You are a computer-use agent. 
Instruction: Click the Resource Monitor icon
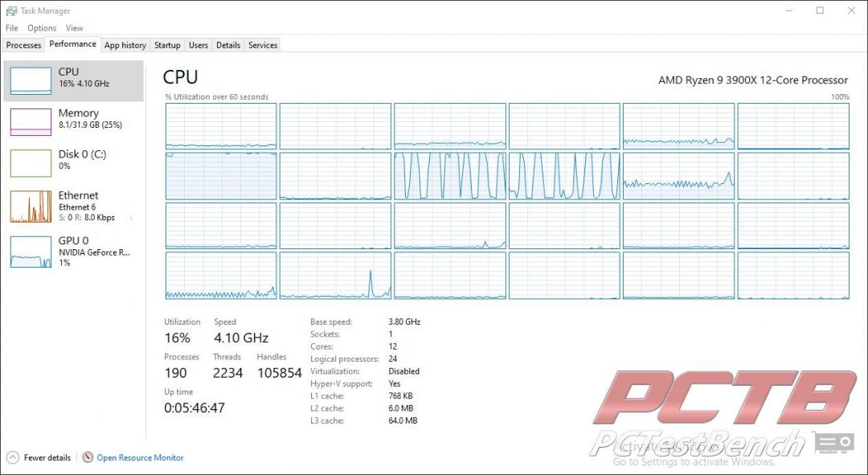(x=88, y=458)
